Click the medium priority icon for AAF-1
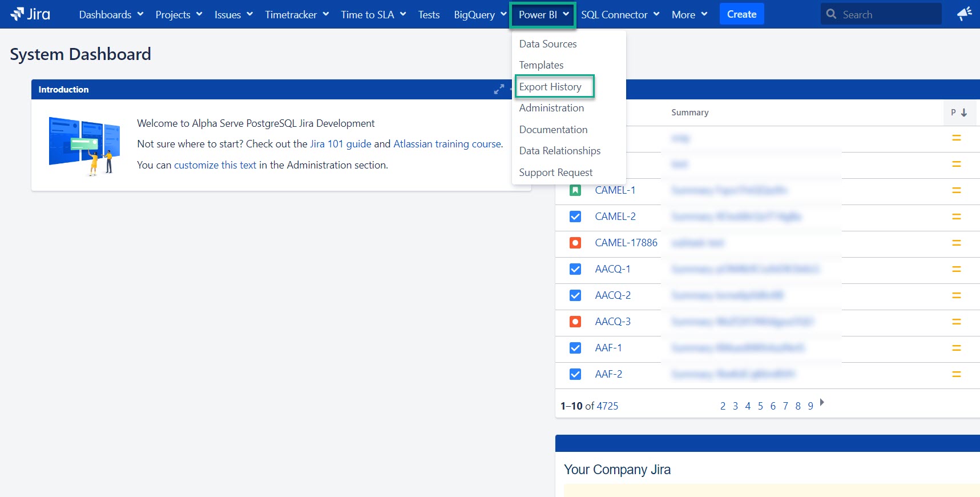This screenshot has width=980, height=497. click(957, 348)
